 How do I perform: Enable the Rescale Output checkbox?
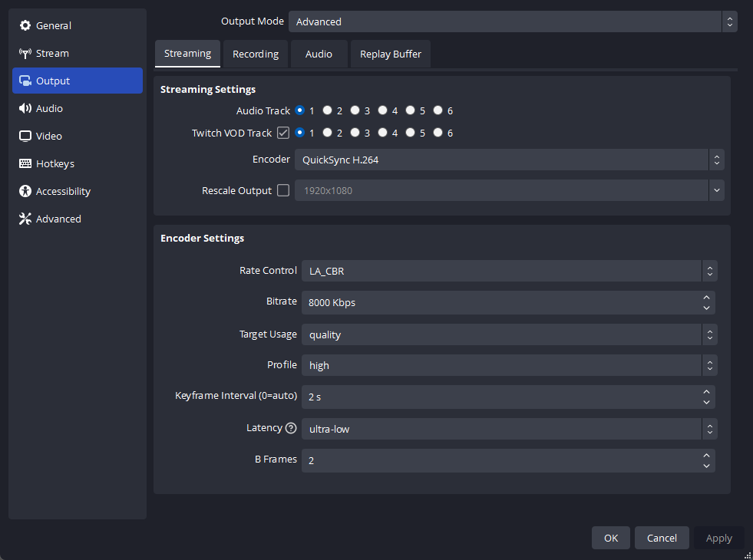(283, 190)
